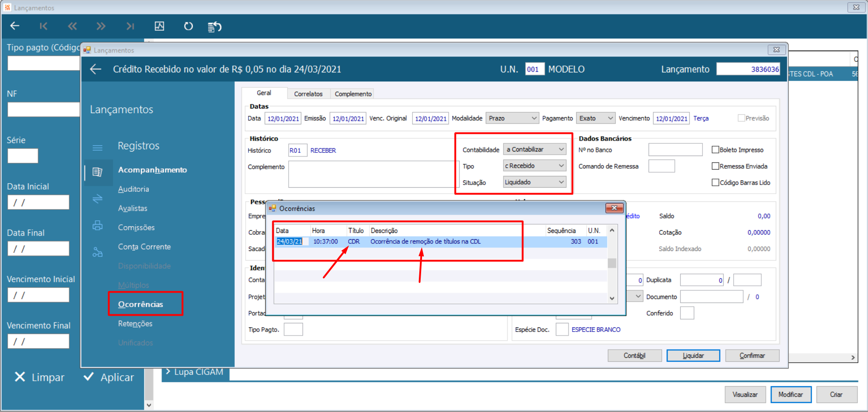The height and width of the screenshot is (412, 868).
Task: Click the Histórico code field R01
Action: [298, 150]
